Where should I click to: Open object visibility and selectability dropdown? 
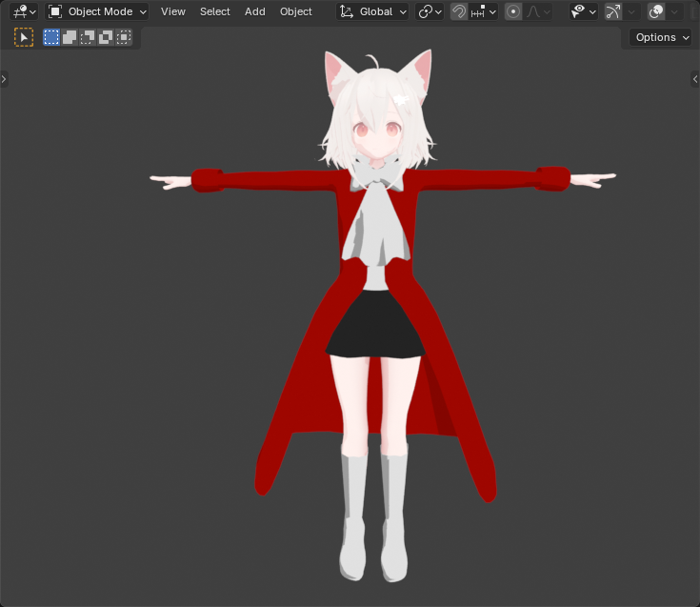(584, 11)
